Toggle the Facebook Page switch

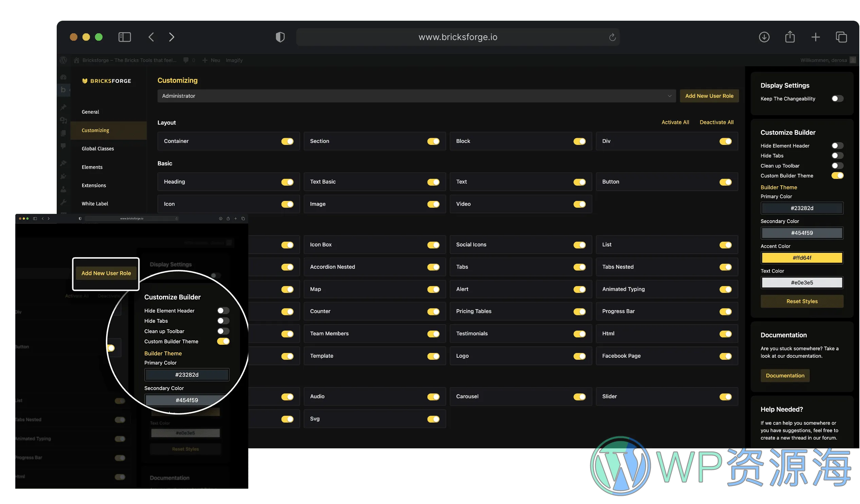pyautogui.click(x=726, y=357)
